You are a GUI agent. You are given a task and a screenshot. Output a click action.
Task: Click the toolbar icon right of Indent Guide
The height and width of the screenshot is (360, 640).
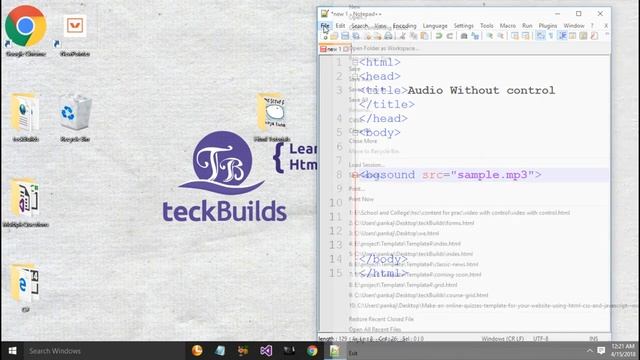tap(573, 36)
